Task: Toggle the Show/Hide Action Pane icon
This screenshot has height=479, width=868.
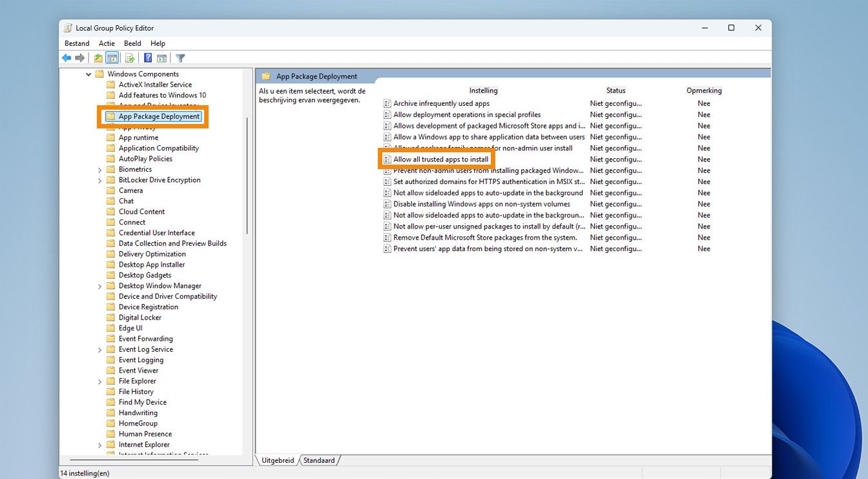Action: click(x=161, y=58)
